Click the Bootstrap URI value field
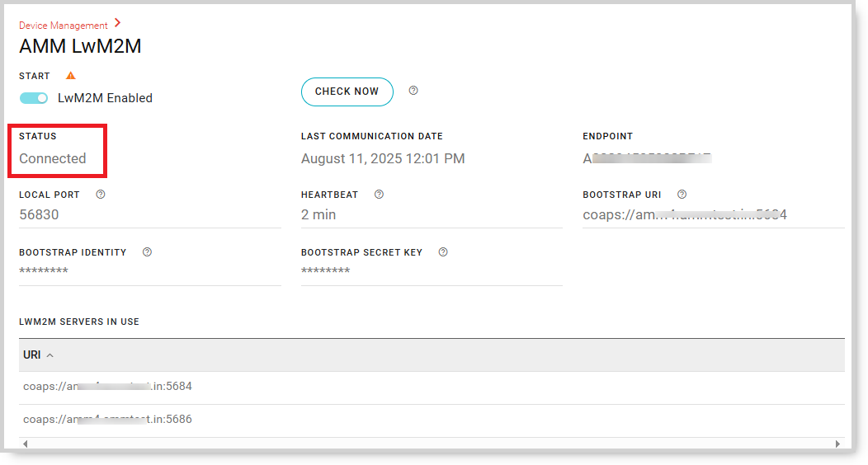The image size is (868, 465). click(713, 215)
